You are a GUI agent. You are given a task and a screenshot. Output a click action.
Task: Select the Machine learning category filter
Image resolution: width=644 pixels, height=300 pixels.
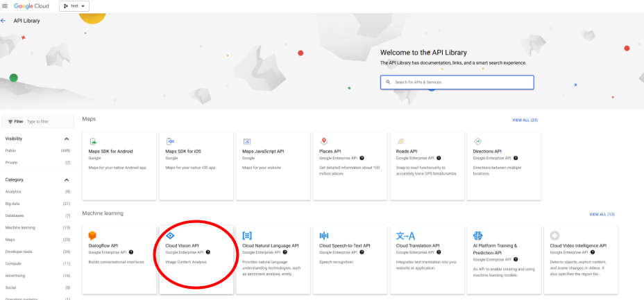pyautogui.click(x=19, y=227)
